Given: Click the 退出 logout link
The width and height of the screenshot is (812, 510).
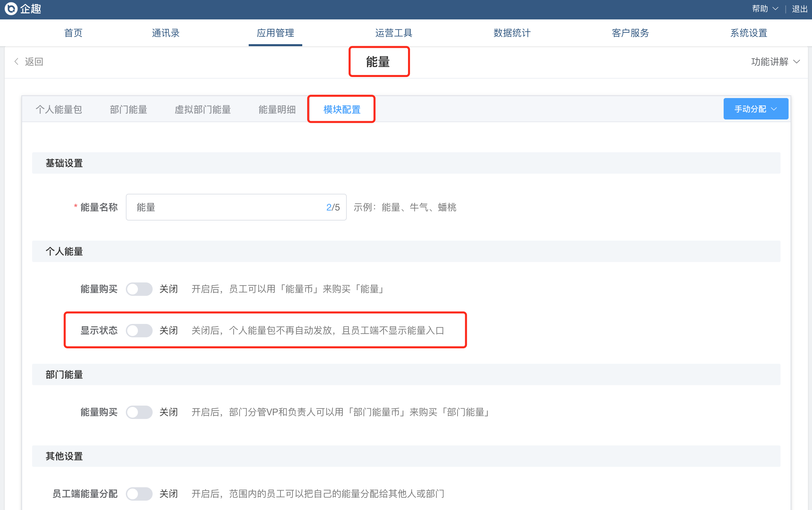Looking at the screenshot, I should click(x=799, y=9).
